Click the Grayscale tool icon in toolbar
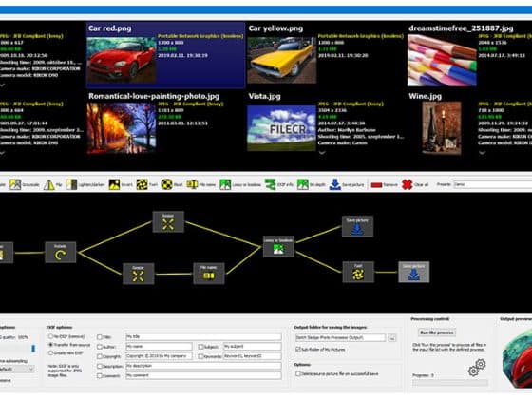532x399 pixels. (x=15, y=184)
